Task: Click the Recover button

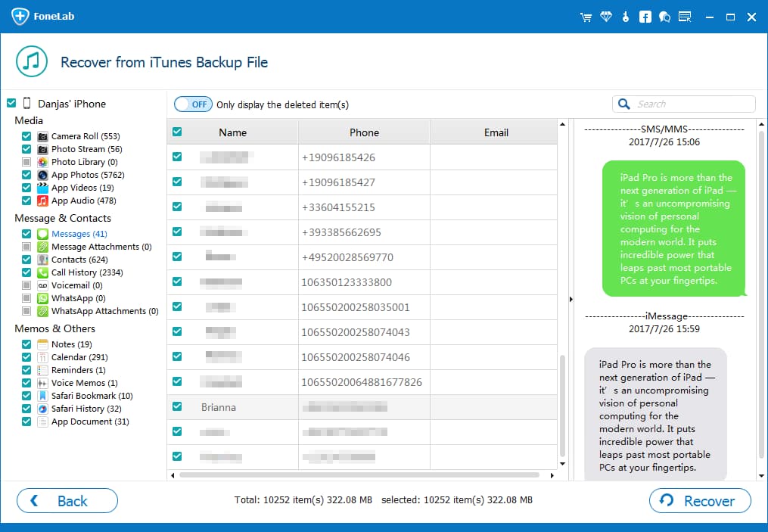Action: click(x=699, y=500)
